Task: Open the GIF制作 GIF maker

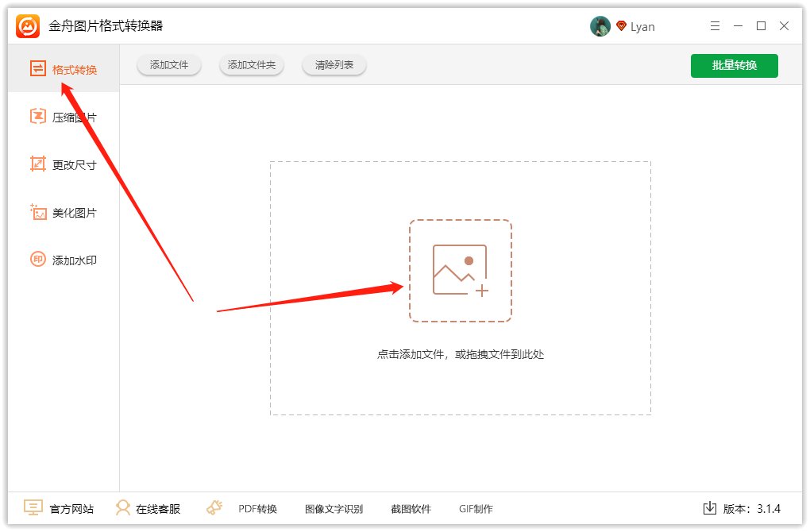Action: coord(476,508)
